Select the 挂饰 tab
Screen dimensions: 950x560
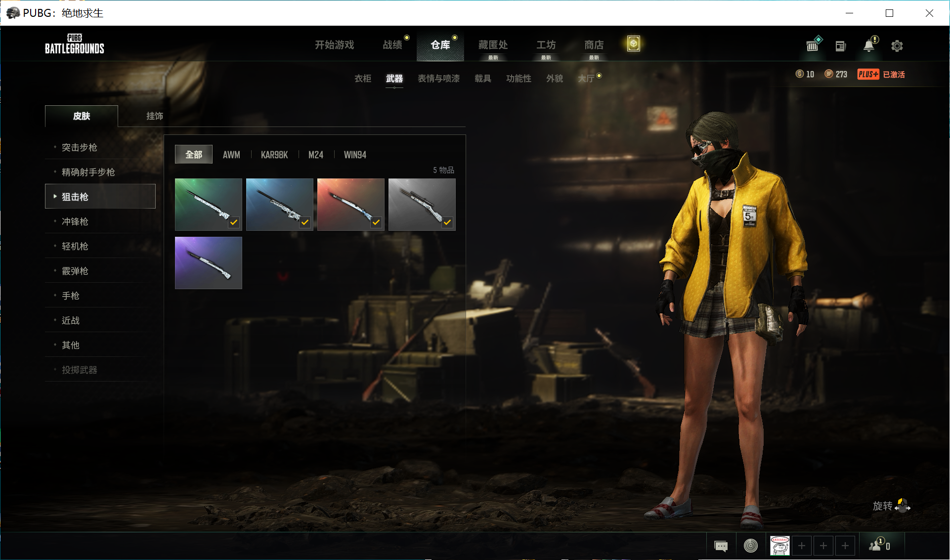point(155,116)
